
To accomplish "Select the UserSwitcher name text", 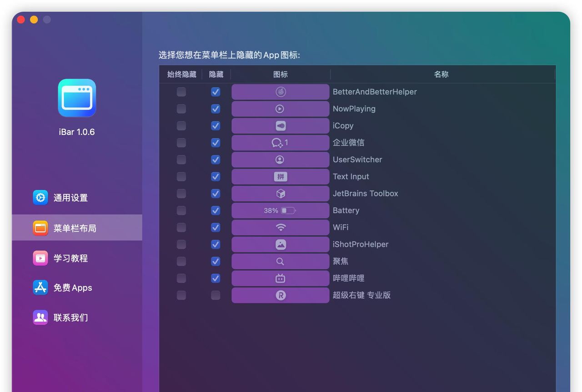I will tap(357, 160).
